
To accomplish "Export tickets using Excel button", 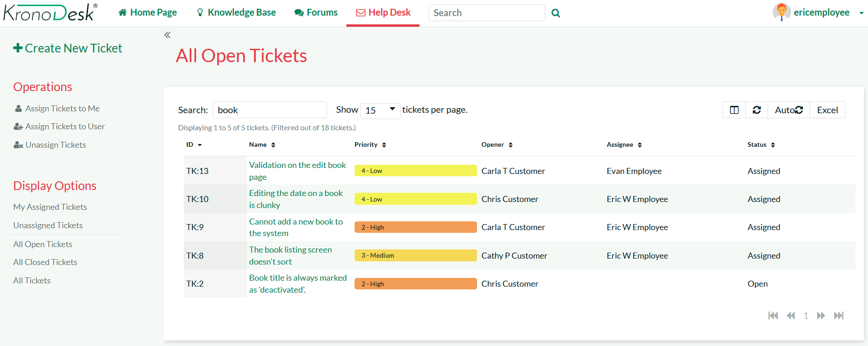I will coord(827,110).
